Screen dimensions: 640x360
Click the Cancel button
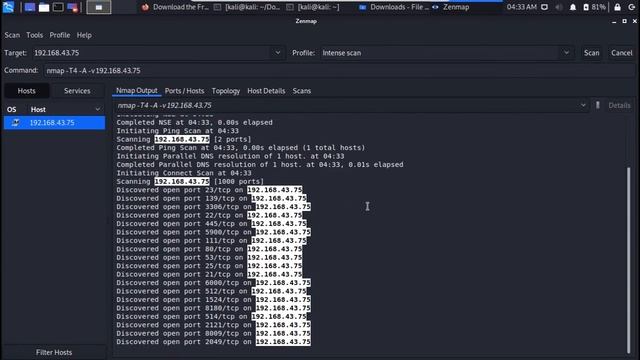[621, 53]
